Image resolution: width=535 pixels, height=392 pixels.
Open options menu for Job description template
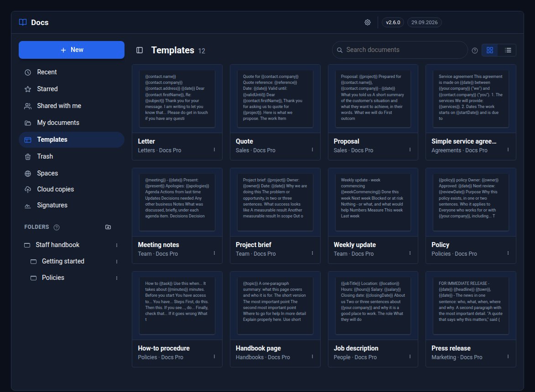pyautogui.click(x=410, y=356)
